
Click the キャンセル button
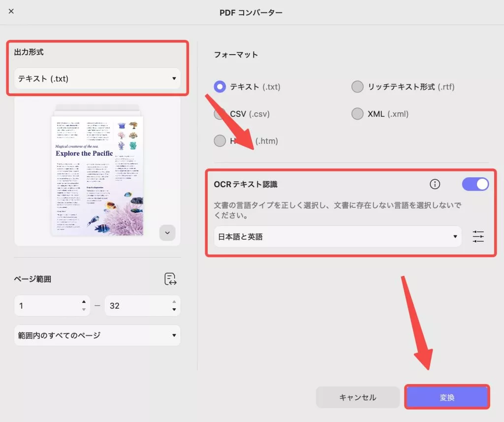click(358, 397)
